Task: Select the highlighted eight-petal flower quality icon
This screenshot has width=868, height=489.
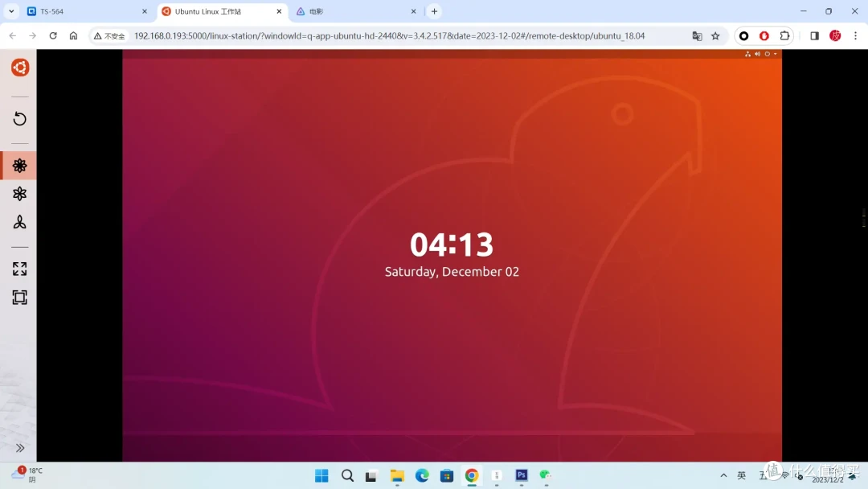Action: 20,166
